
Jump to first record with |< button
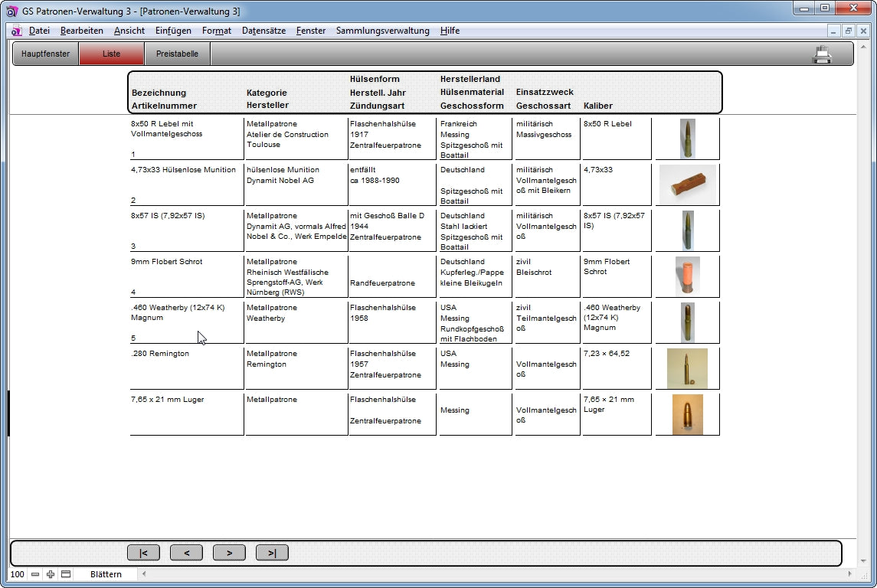(x=143, y=553)
